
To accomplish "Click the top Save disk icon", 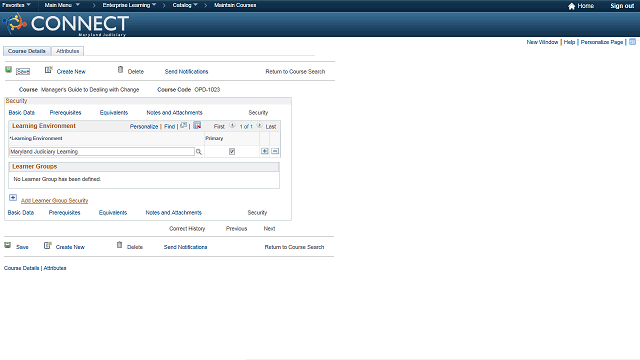I will [x=8, y=70].
